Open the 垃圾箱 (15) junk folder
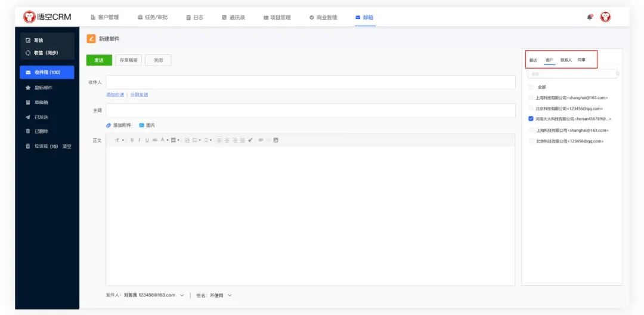This screenshot has width=644, height=315. click(x=42, y=146)
